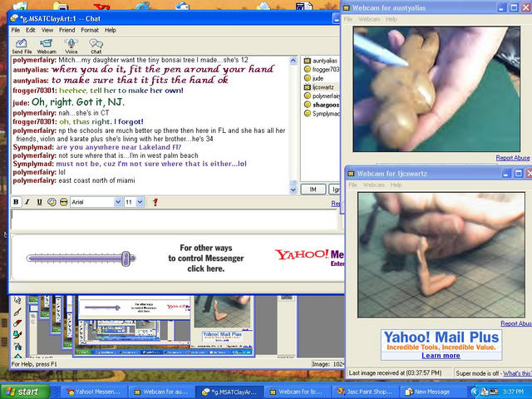Switch to Yahoo! Messenger taskbar button
532x399 pixels.
[94, 392]
